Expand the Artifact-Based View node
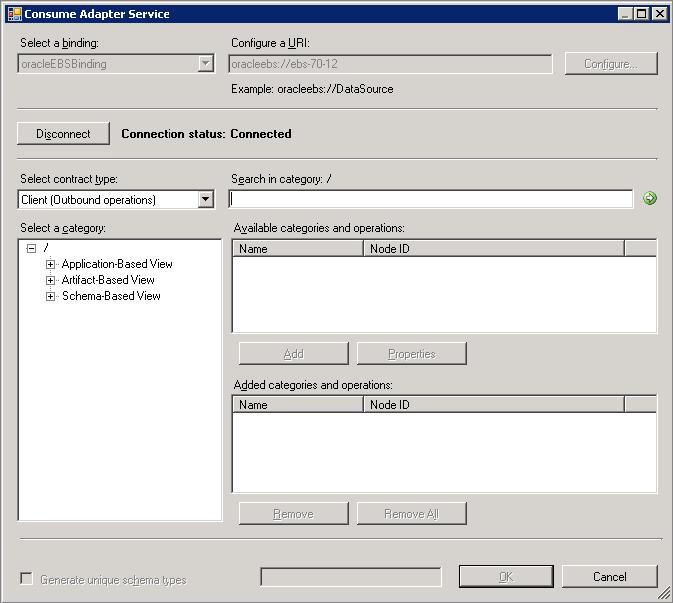The width and height of the screenshot is (673, 603). pyautogui.click(x=50, y=280)
